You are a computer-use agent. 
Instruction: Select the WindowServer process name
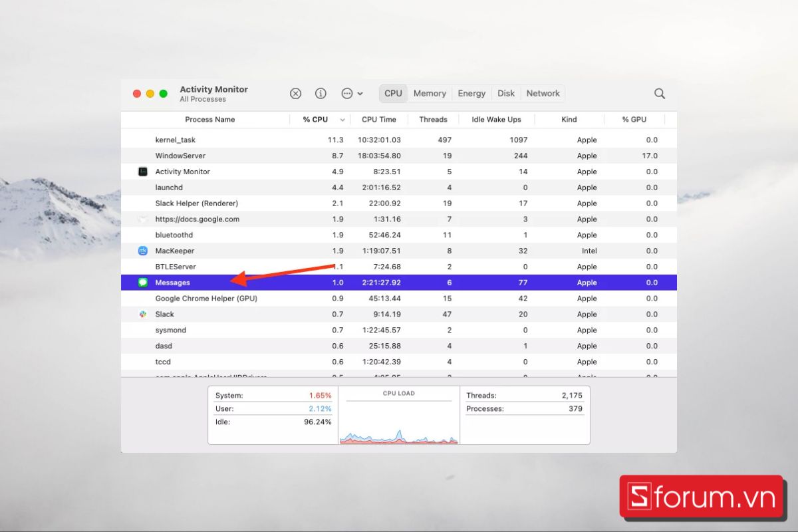click(180, 156)
